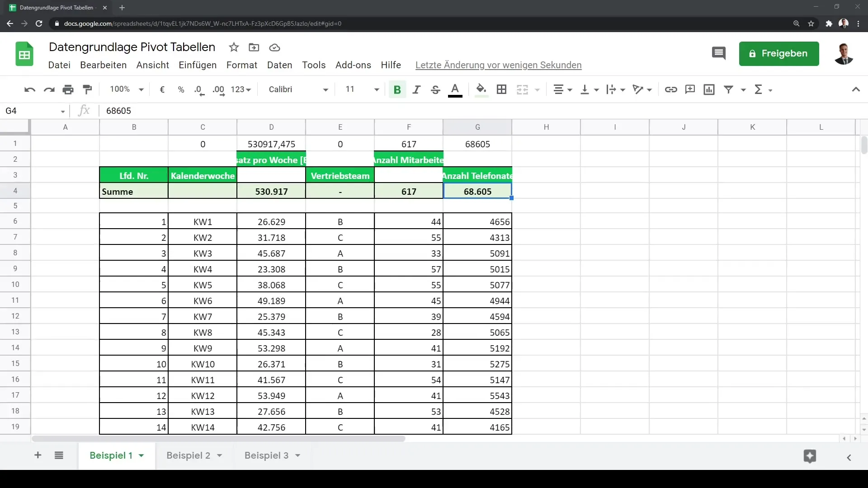Click the text color icon
Viewport: 868px width, 488px height.
(x=455, y=89)
